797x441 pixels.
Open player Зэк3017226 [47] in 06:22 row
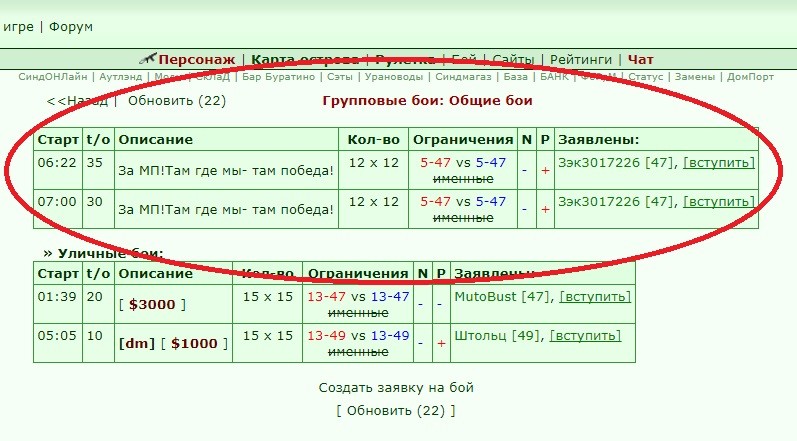pyautogui.click(x=617, y=163)
